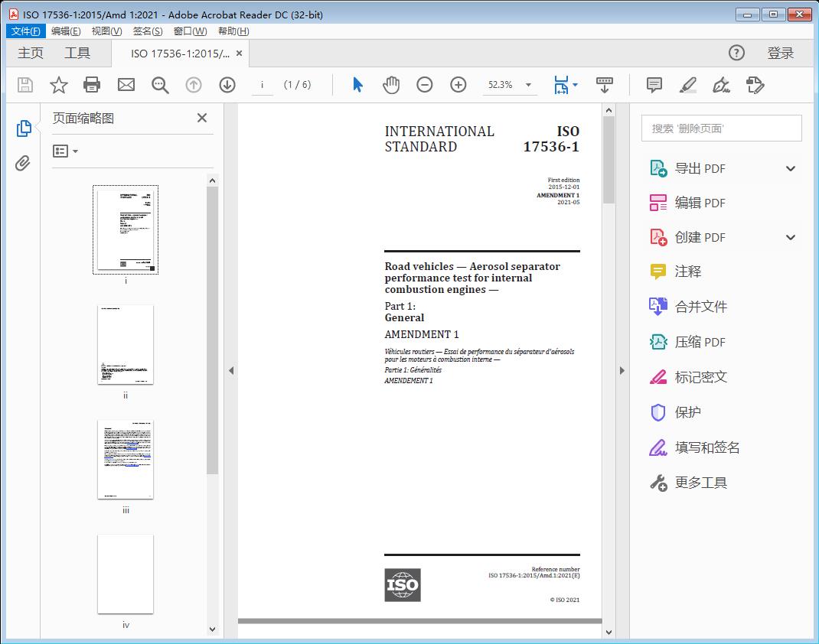Switch to the 工具 tab

[x=77, y=53]
